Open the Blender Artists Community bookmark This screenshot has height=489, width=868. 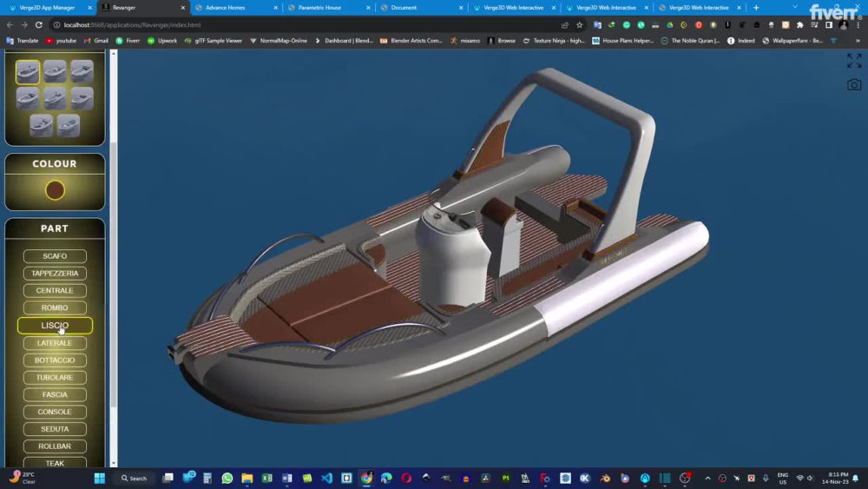411,41
